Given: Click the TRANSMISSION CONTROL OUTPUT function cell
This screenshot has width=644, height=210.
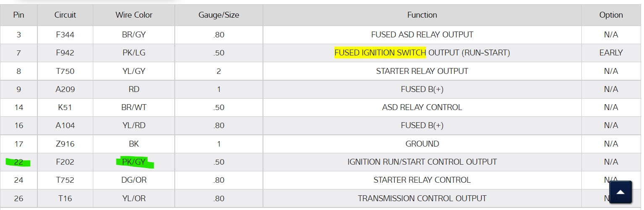Looking at the screenshot, I should [422, 199].
